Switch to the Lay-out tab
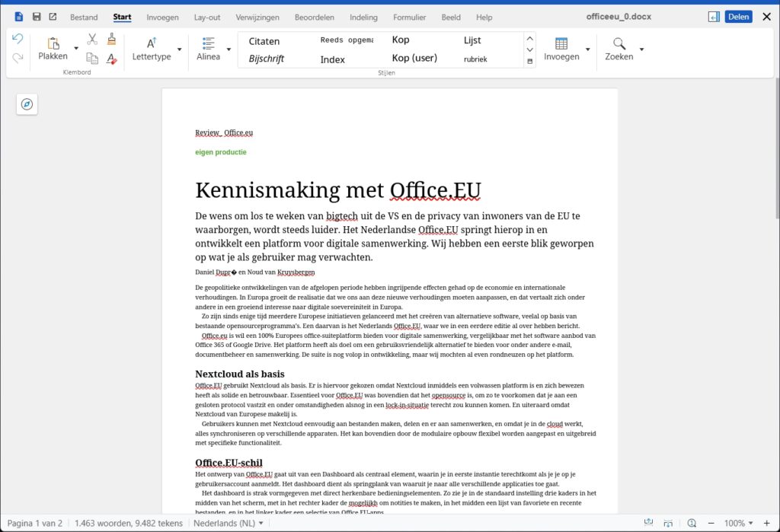780x532 pixels. (207, 18)
